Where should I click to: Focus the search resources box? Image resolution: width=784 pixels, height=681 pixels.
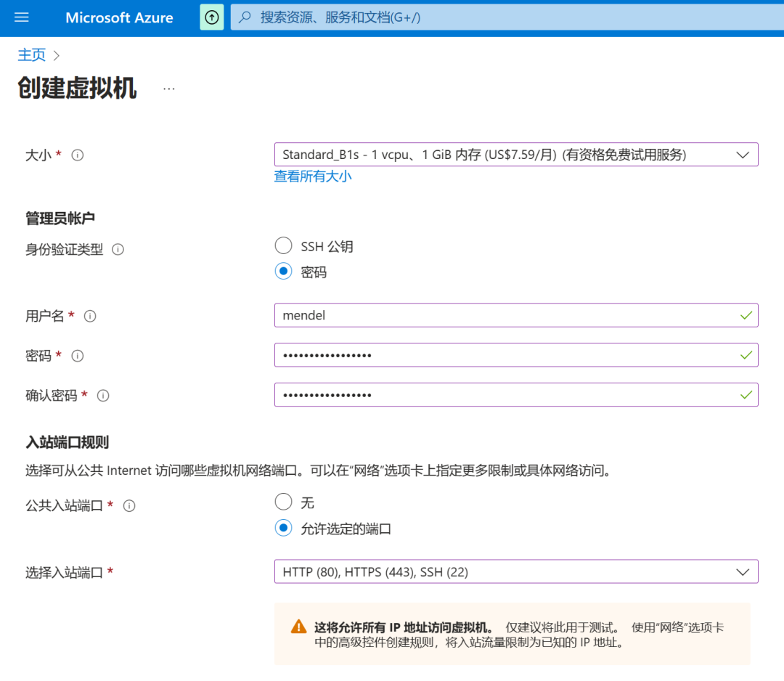click(507, 17)
